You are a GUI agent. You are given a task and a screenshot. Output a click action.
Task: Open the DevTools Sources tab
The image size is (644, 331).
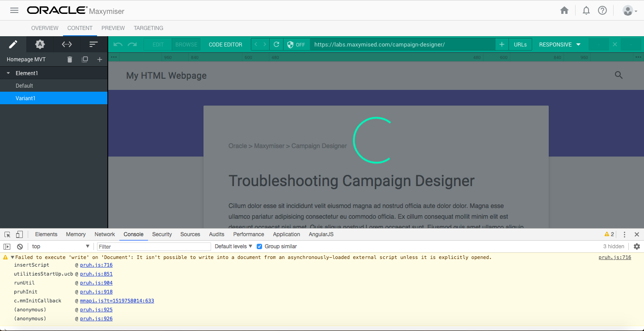tap(190, 234)
